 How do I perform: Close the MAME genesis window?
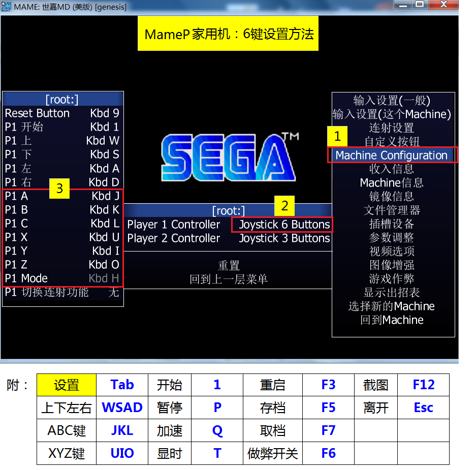tap(443, 5)
